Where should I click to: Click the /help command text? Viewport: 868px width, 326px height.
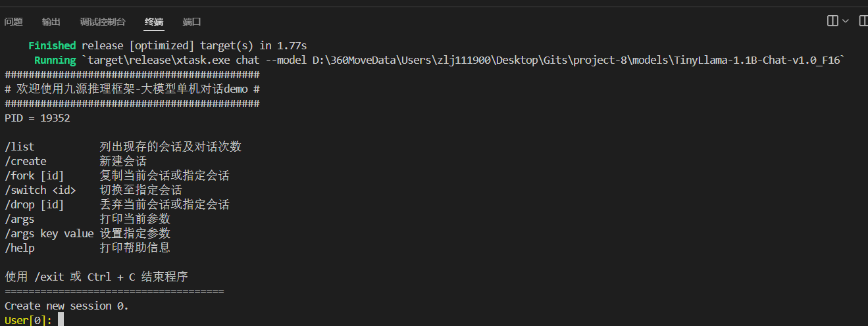(x=20, y=248)
